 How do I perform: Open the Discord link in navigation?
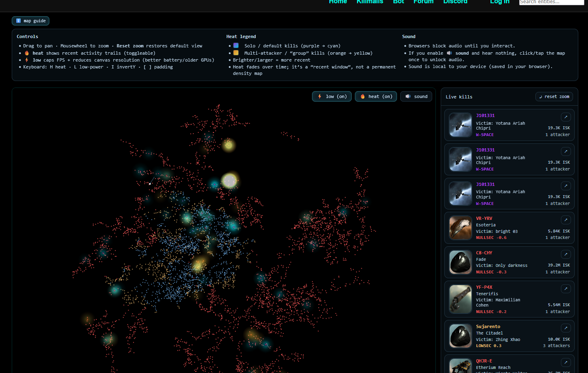tap(455, 2)
